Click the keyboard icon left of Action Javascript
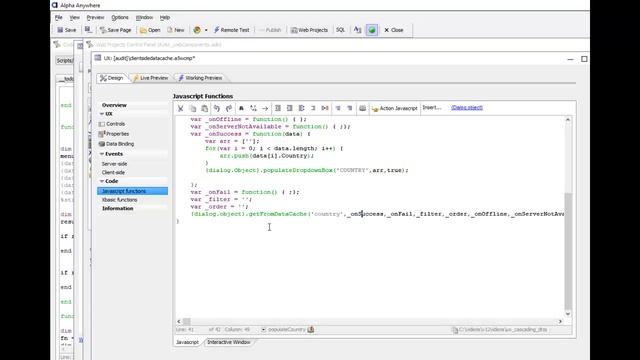 click(362, 108)
